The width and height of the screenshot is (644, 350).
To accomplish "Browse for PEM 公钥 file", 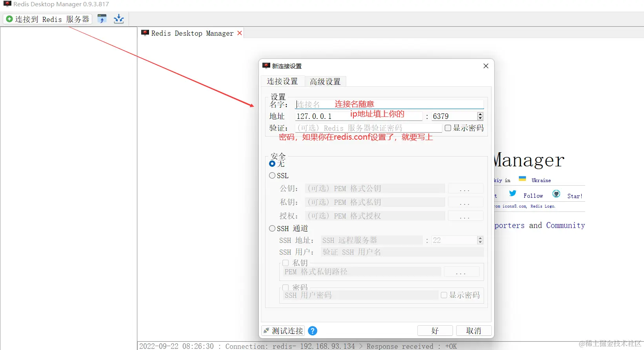I will [466, 188].
